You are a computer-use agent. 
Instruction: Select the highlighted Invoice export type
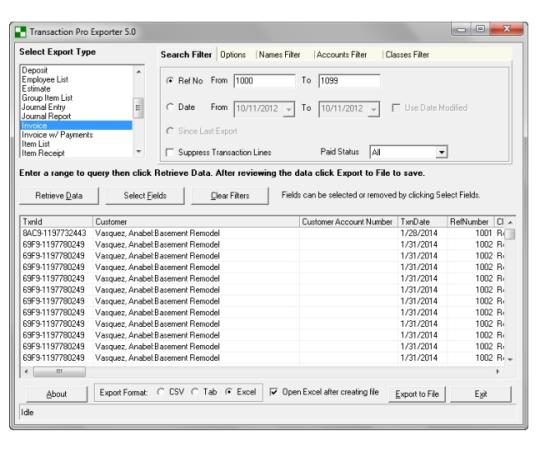click(76, 125)
